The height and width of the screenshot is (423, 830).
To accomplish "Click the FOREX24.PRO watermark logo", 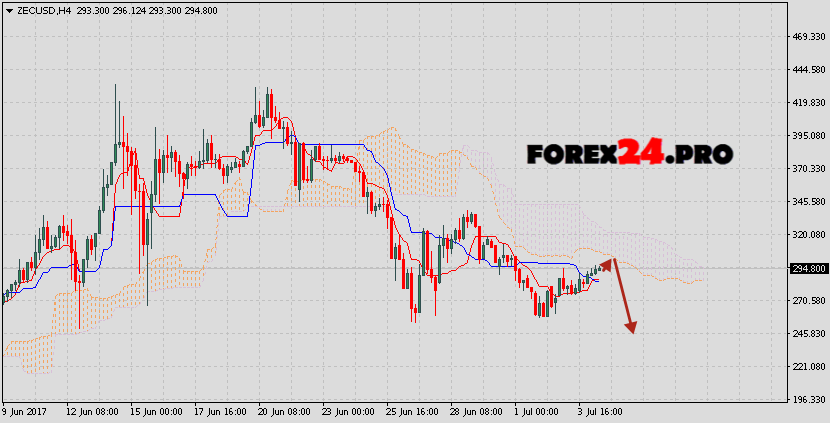I will pos(630,154).
